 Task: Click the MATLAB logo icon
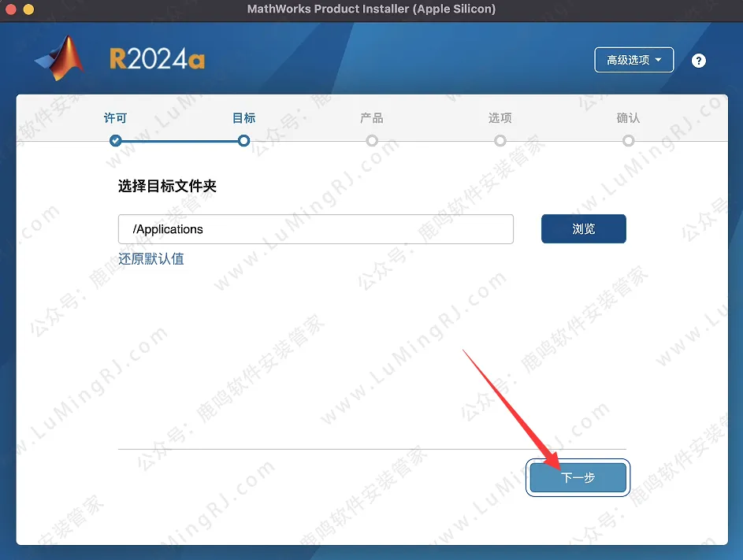[60, 57]
